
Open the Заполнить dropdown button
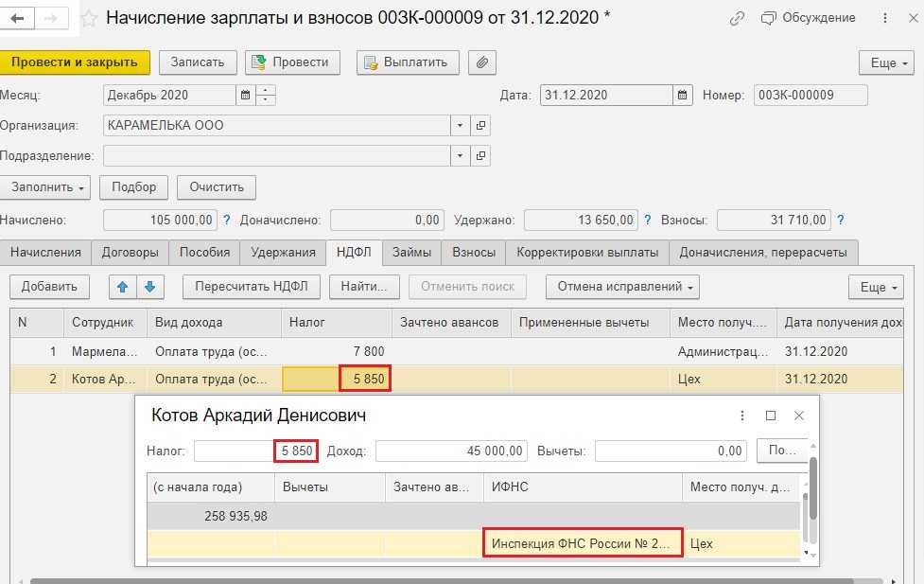[45, 187]
